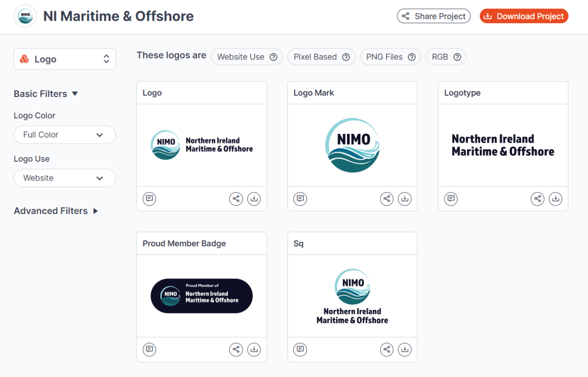Collapse the Basic Filters section
This screenshot has width=588, height=377.
click(x=46, y=94)
